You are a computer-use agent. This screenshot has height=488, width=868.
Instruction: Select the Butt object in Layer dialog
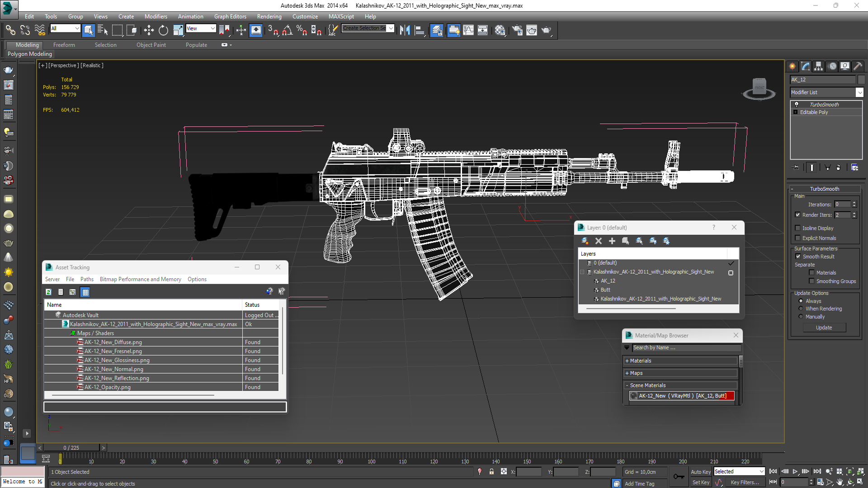(605, 290)
